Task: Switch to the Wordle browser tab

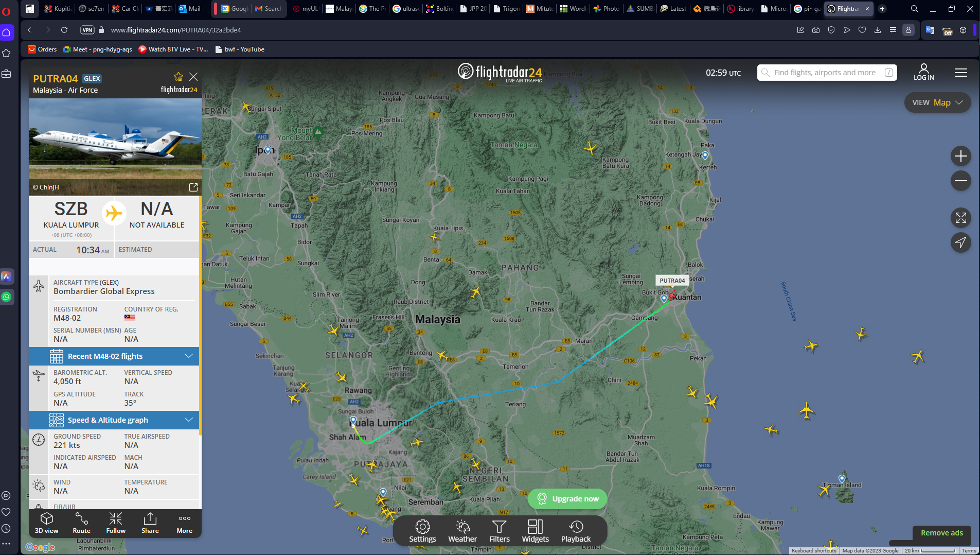Action: pyautogui.click(x=573, y=9)
